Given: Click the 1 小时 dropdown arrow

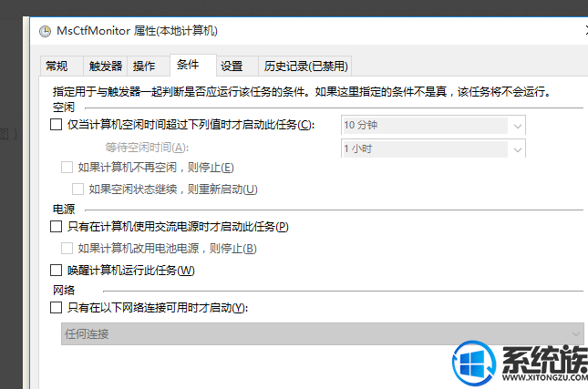Looking at the screenshot, I should point(518,150).
